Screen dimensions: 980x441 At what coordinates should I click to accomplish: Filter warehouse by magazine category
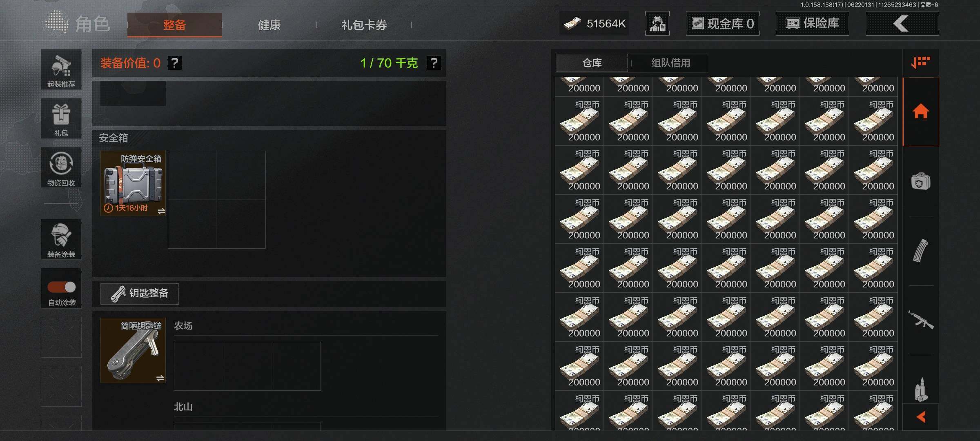point(921,251)
